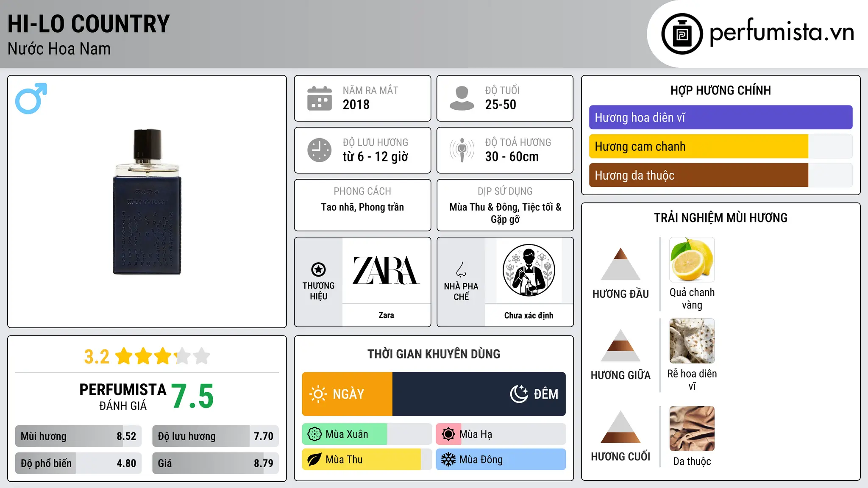Click the style text Tao nhã, Phong trần
The image size is (868, 488).
point(362,207)
